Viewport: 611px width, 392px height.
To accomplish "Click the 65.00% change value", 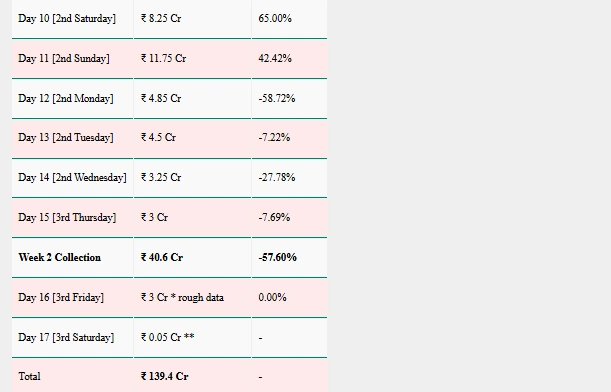I will [x=275, y=18].
